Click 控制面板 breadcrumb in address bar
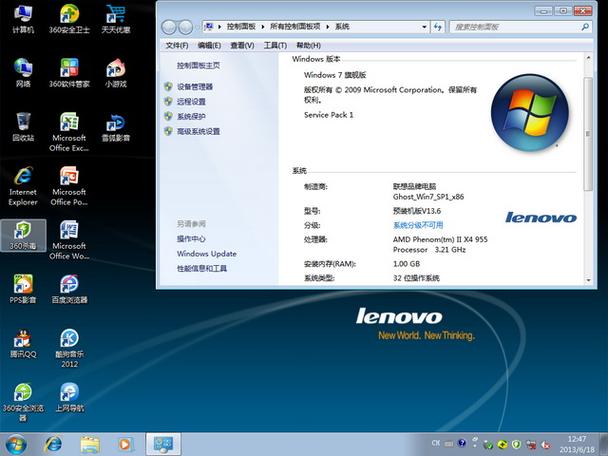 [243, 27]
